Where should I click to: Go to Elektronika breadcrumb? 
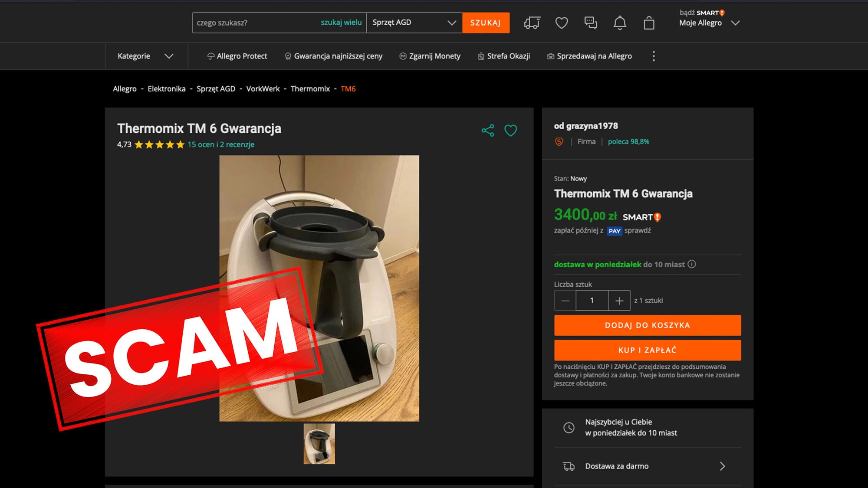[x=167, y=88]
